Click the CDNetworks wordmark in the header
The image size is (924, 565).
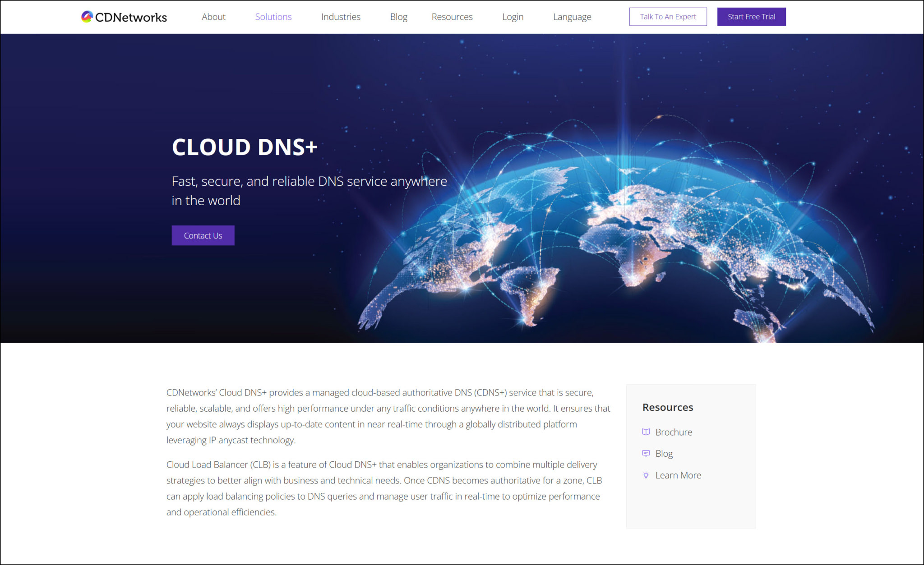pyautogui.click(x=131, y=17)
